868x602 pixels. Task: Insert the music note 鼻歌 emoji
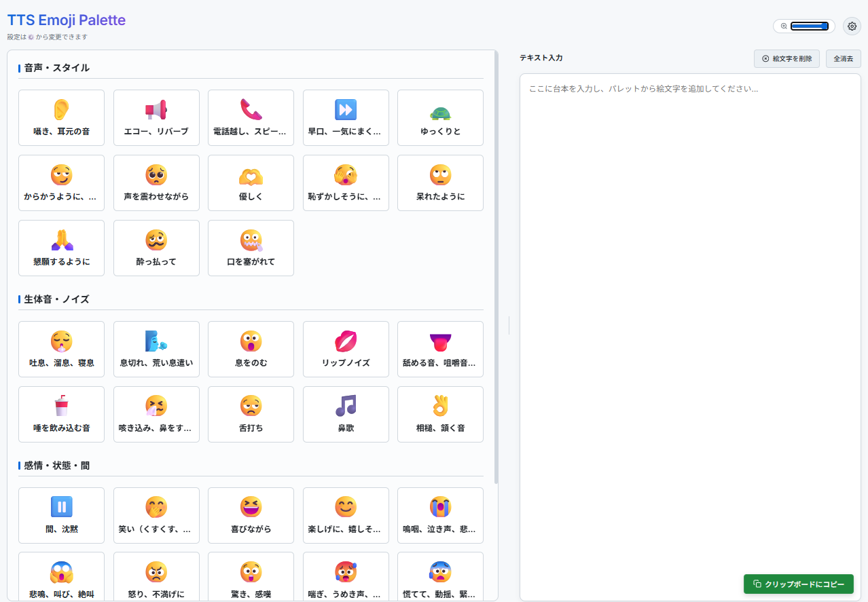pos(346,414)
